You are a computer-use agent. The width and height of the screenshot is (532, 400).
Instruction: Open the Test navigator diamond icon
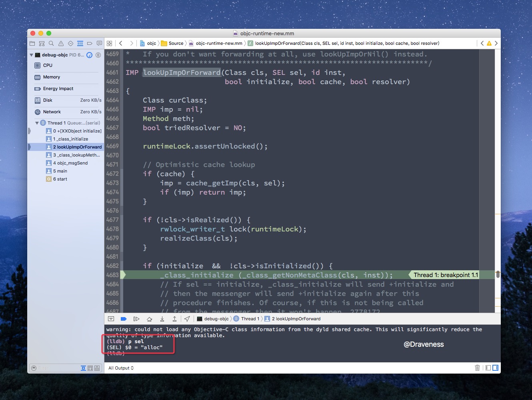[x=70, y=43]
